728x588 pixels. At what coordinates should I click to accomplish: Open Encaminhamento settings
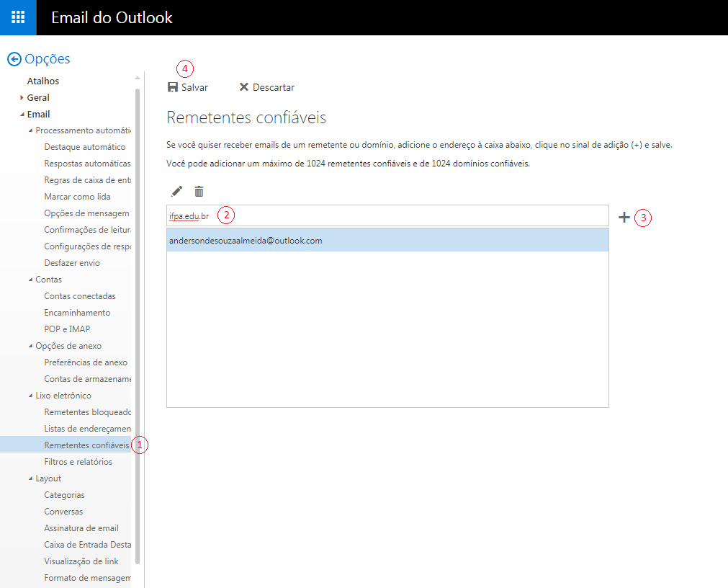click(77, 313)
